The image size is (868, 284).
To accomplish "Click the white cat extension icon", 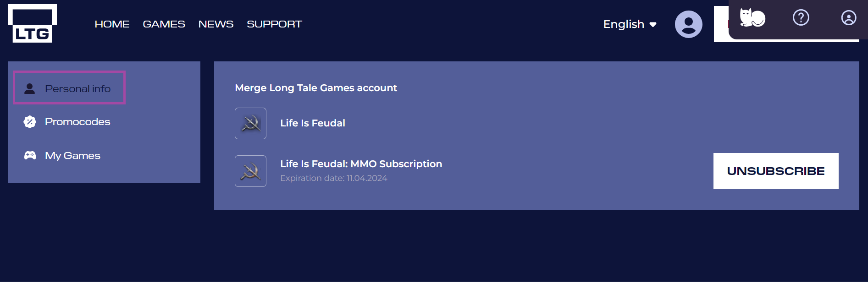I will [x=752, y=18].
